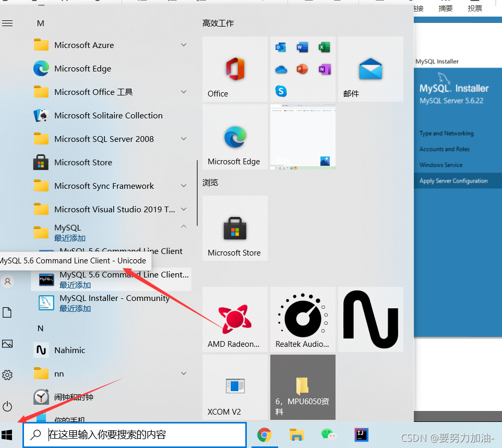Image resolution: width=502 pixels, height=448 pixels.
Task: Expand the nn folder
Action: (111, 374)
